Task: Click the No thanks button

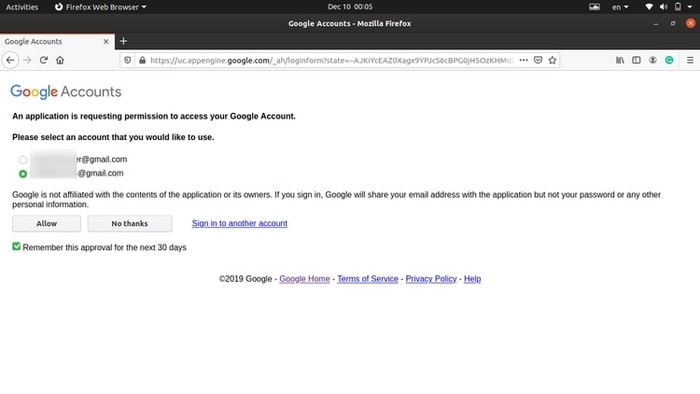Action: (x=129, y=224)
